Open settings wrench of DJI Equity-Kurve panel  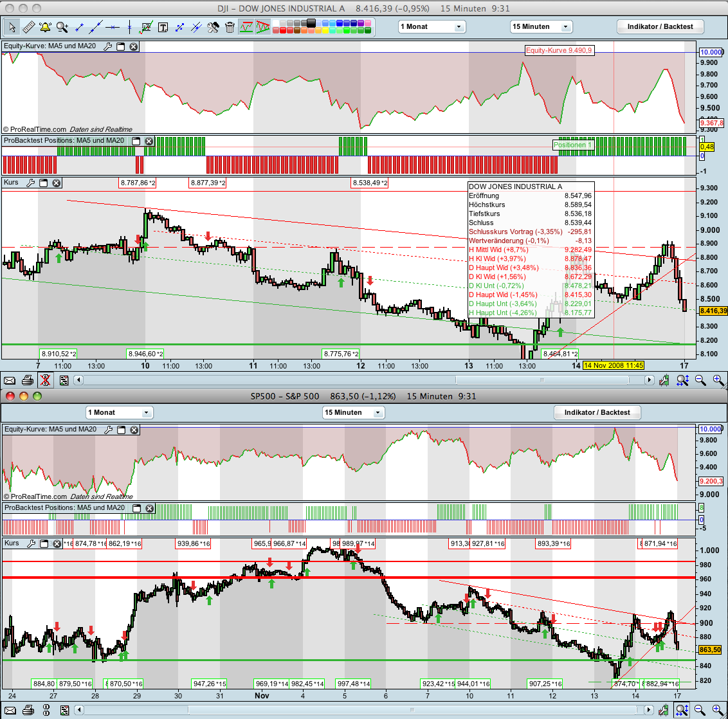tap(107, 46)
